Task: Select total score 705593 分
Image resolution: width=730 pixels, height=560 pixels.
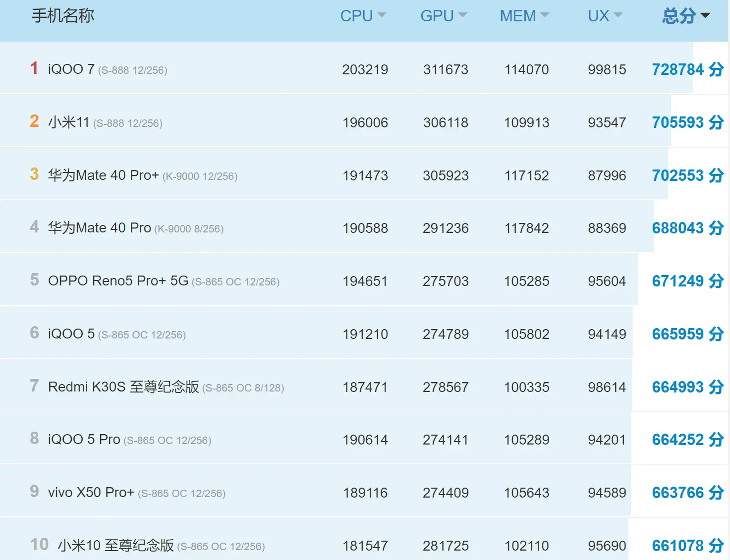Action: [688, 122]
